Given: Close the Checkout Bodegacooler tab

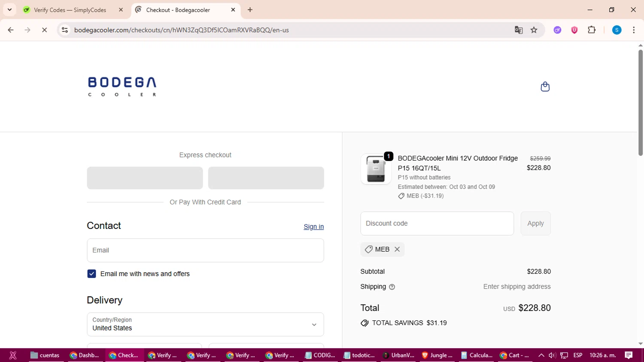Looking at the screenshot, I should click(x=233, y=10).
